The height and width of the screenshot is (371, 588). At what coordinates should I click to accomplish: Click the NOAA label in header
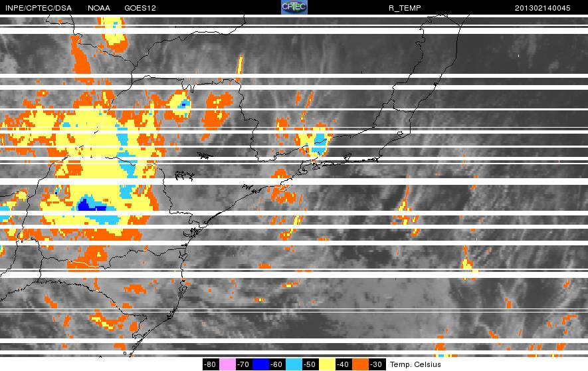99,8
